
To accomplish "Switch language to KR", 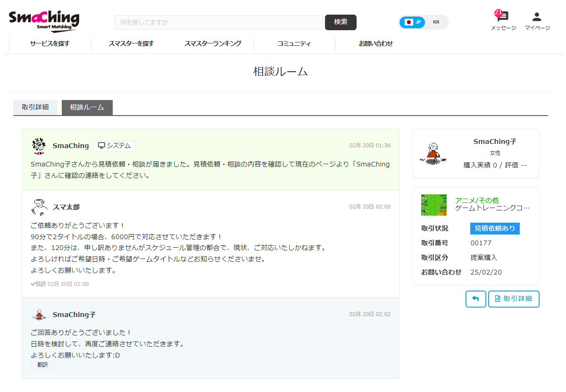I will coord(436,22).
